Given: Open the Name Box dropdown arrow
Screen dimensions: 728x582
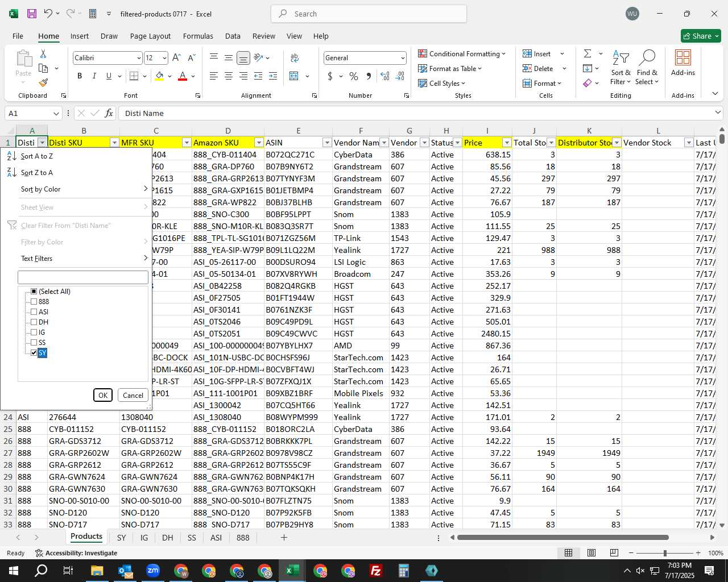Looking at the screenshot, I should [x=56, y=113].
